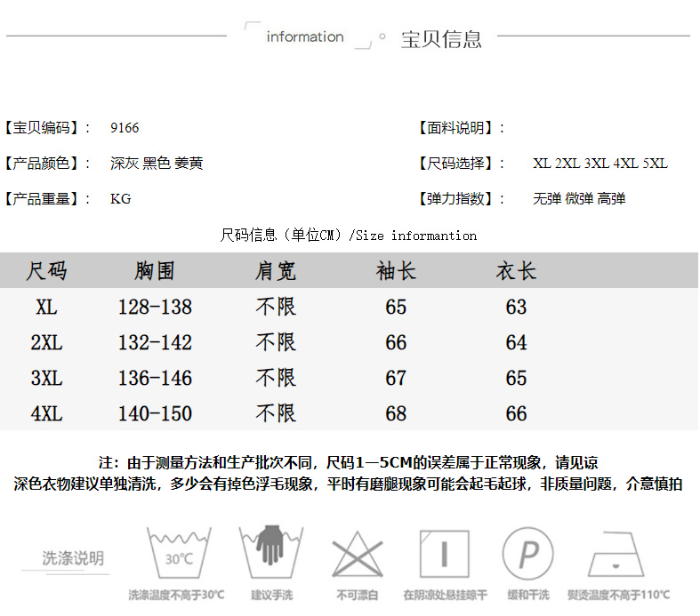The width and height of the screenshot is (700, 616).
Task: Click the 3XL size row label
Action: 46,379
